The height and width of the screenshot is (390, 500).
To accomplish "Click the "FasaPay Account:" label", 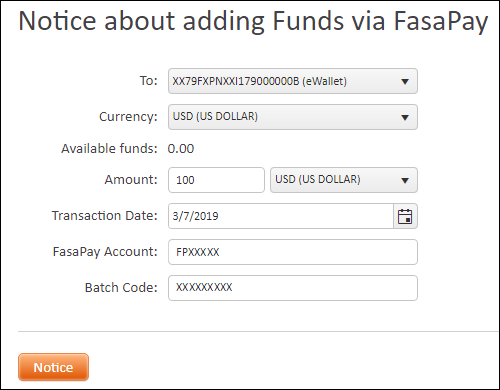I will (105, 252).
